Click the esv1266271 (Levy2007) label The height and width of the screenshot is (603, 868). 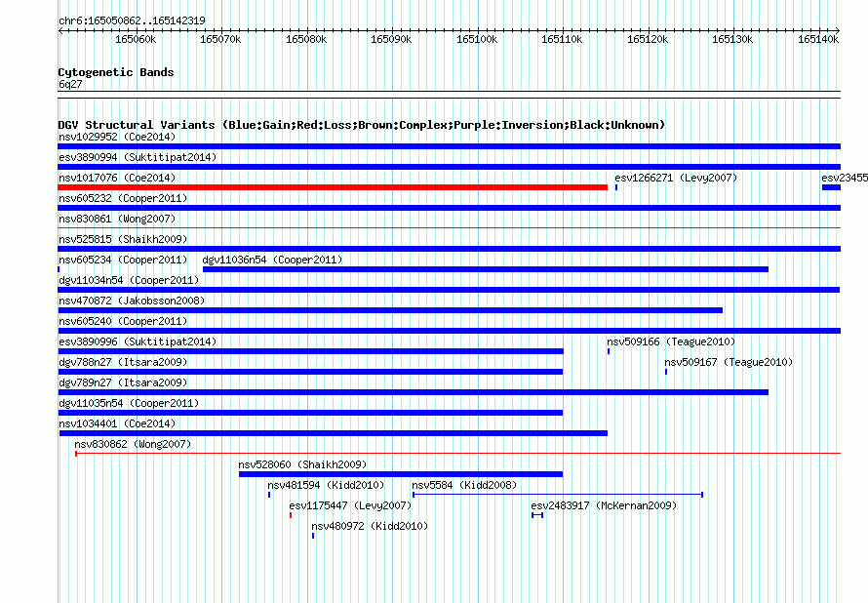coord(676,178)
